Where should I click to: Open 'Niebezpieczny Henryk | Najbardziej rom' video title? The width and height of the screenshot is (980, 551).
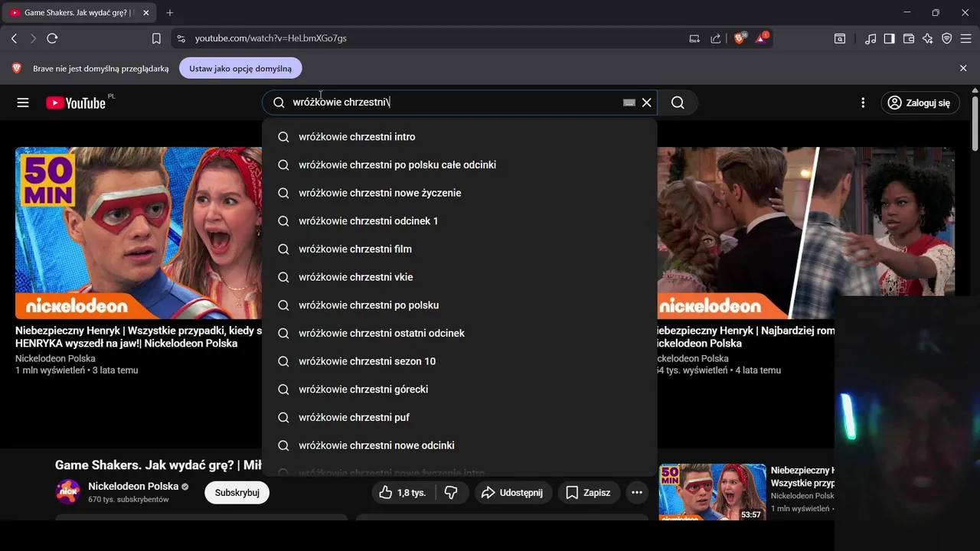746,337
